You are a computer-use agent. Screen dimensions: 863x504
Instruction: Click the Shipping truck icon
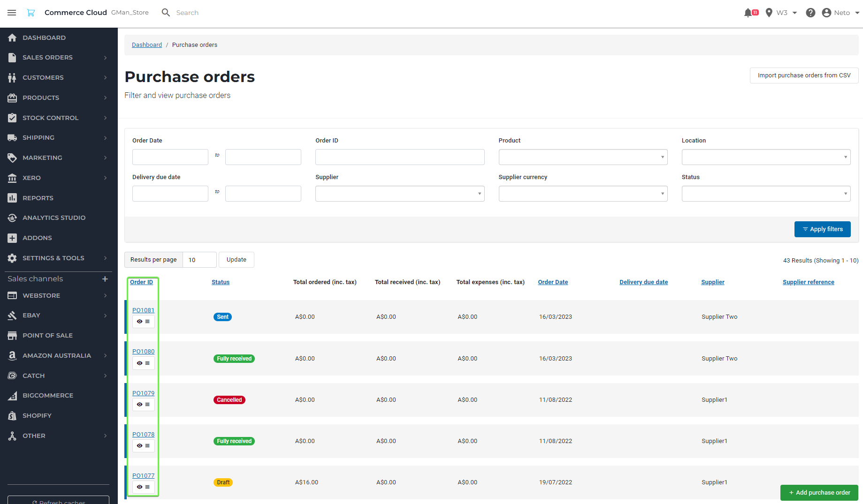coord(12,137)
